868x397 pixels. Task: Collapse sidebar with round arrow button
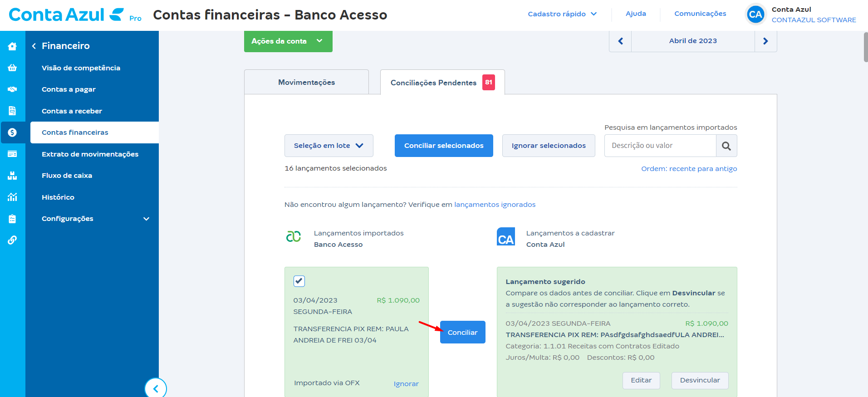156,388
